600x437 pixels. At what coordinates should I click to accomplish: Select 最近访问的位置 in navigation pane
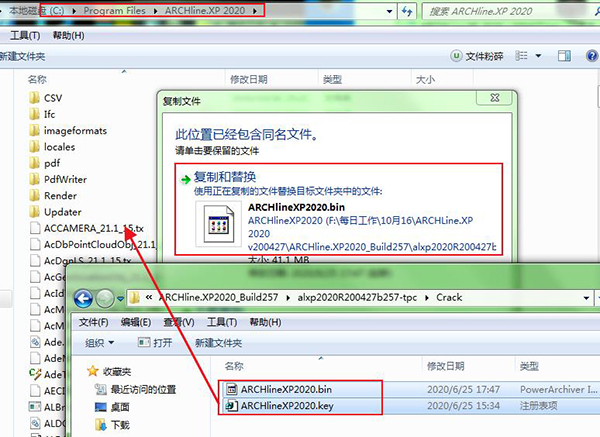[135, 390]
